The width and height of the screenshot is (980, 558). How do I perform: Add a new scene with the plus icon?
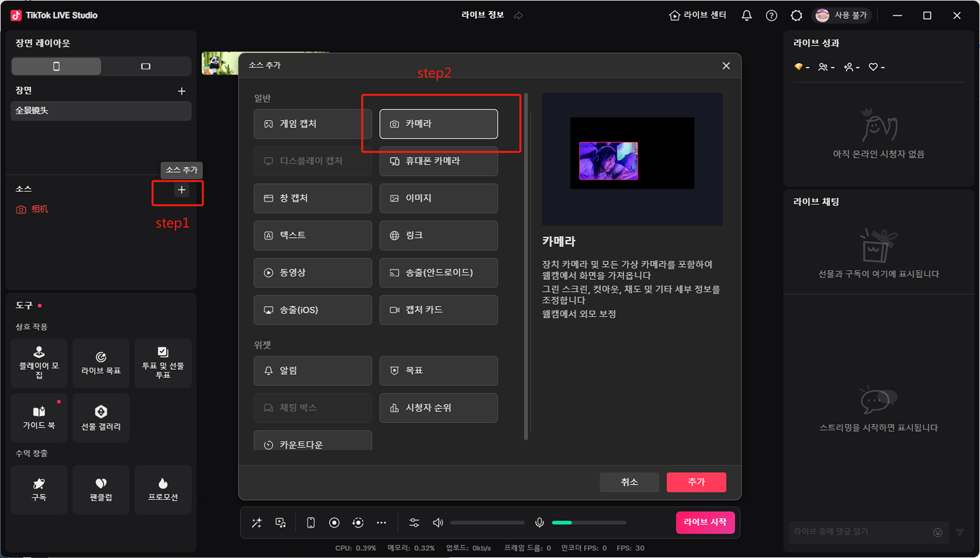click(181, 91)
